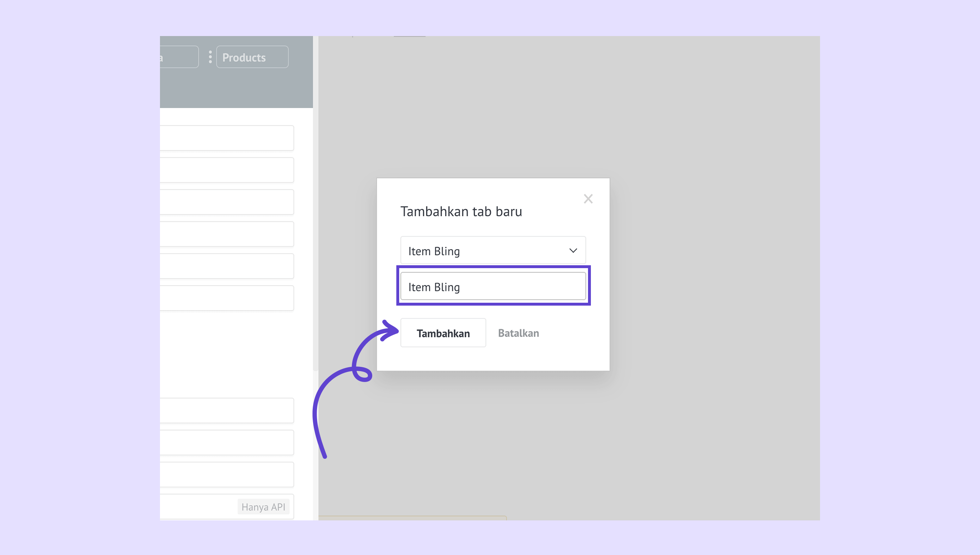This screenshot has width=980, height=555.
Task: Close the Tambahkan tab baru dialog
Action: 588,199
